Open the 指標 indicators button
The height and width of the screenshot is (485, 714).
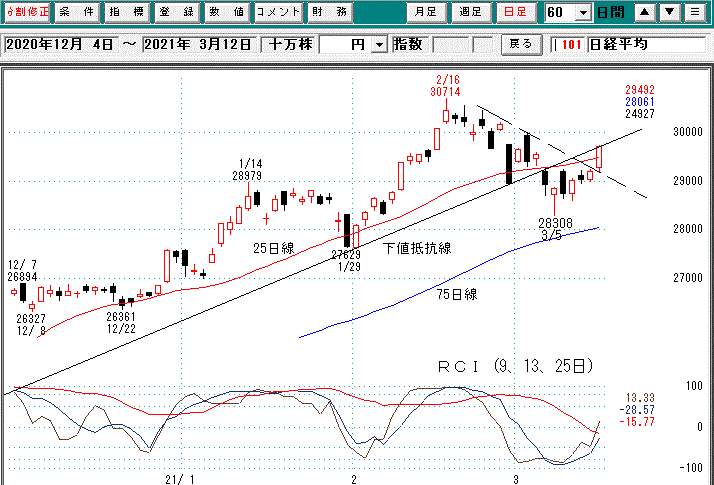click(126, 13)
